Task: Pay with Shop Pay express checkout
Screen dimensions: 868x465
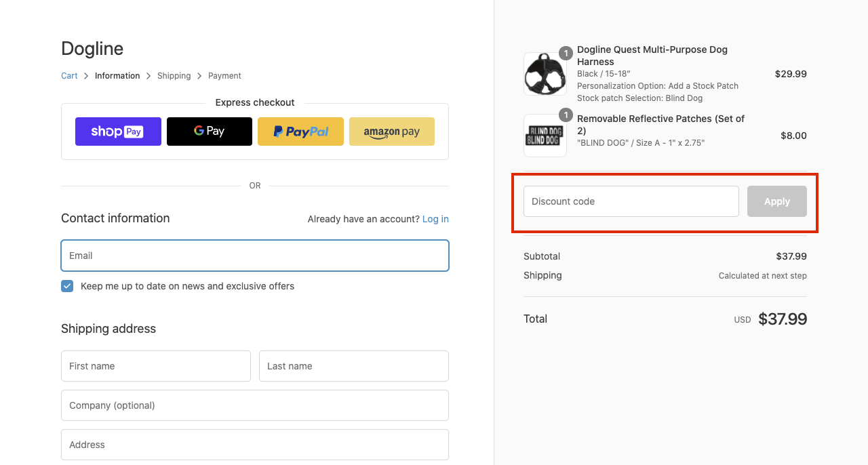Action: tap(118, 132)
